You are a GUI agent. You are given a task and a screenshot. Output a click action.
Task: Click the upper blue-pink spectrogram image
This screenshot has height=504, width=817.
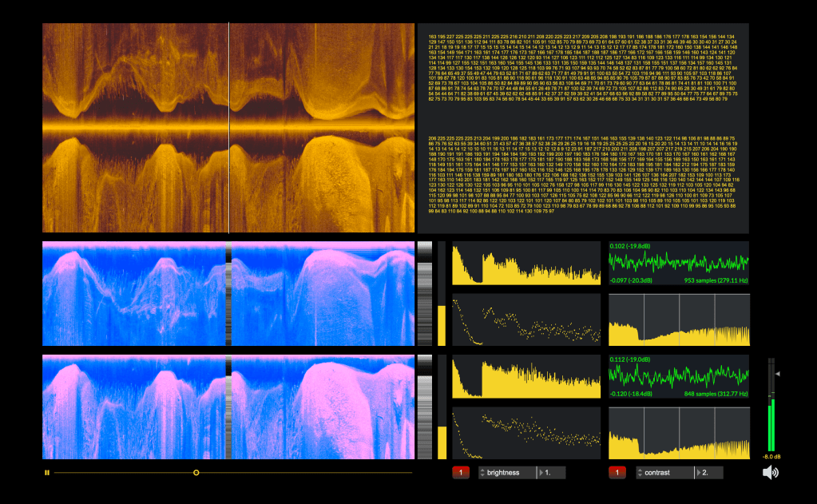click(x=134, y=294)
